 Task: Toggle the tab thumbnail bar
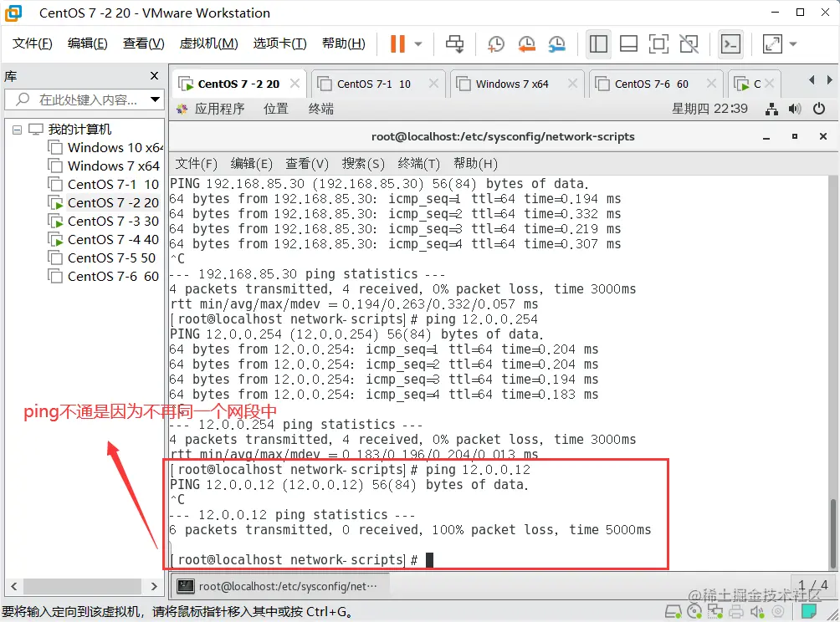click(628, 45)
